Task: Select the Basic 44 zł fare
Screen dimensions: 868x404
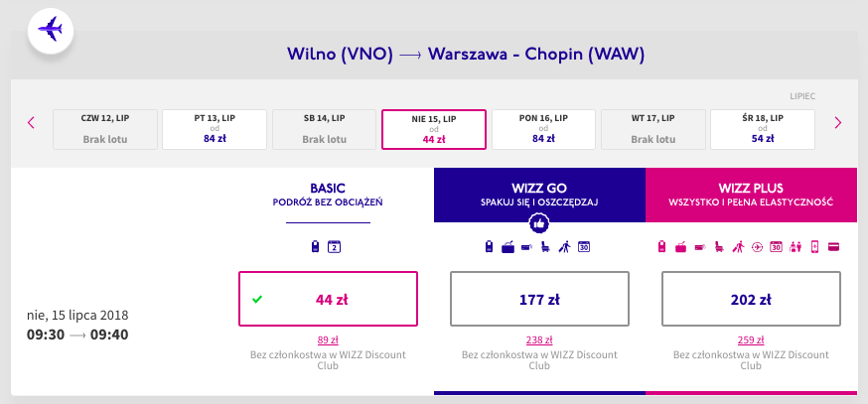Action: pyautogui.click(x=326, y=298)
